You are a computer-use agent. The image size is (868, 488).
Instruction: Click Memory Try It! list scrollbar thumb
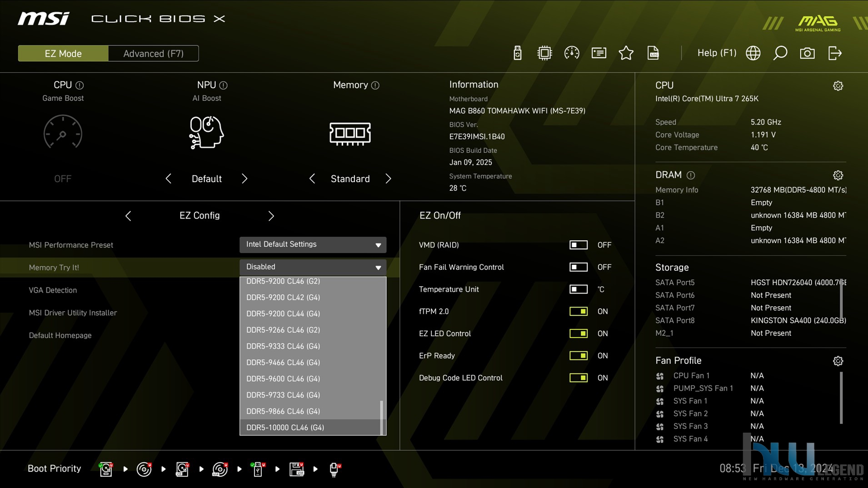click(x=382, y=418)
